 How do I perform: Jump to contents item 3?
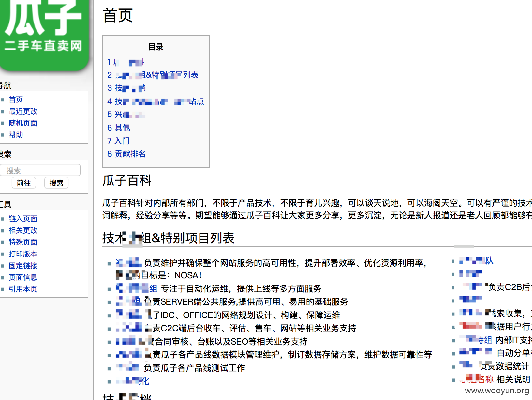pos(126,88)
